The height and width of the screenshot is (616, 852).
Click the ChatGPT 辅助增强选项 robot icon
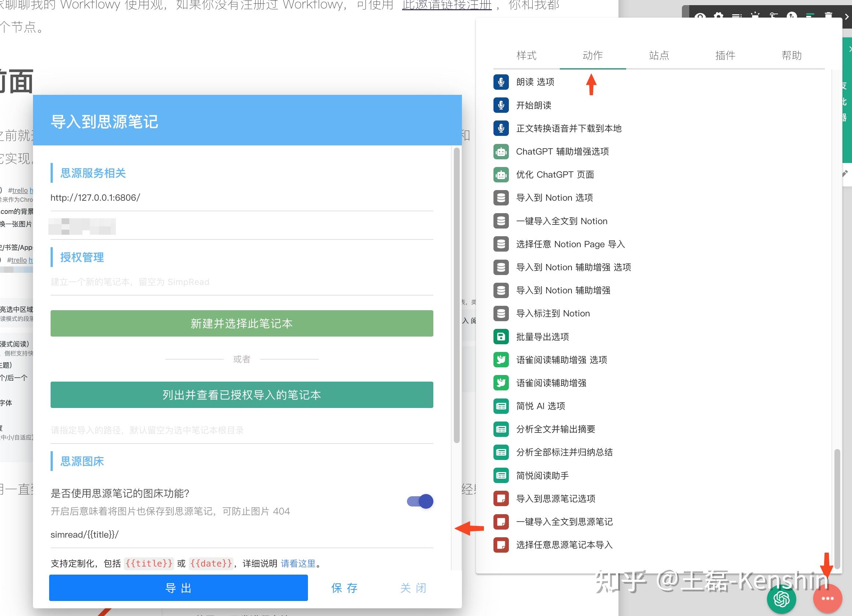pyautogui.click(x=501, y=152)
